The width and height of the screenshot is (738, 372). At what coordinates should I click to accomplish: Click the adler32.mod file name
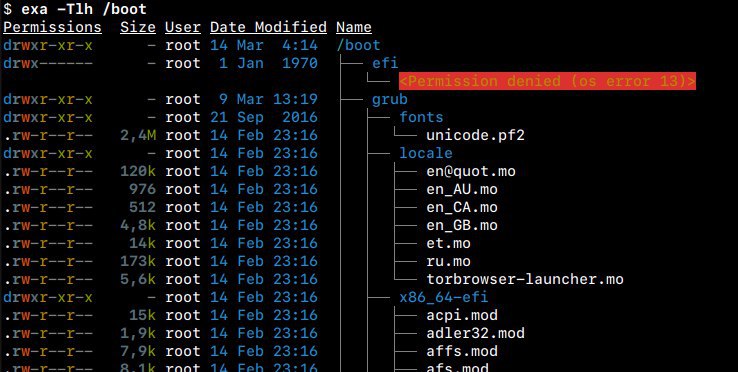pyautogui.click(x=475, y=333)
